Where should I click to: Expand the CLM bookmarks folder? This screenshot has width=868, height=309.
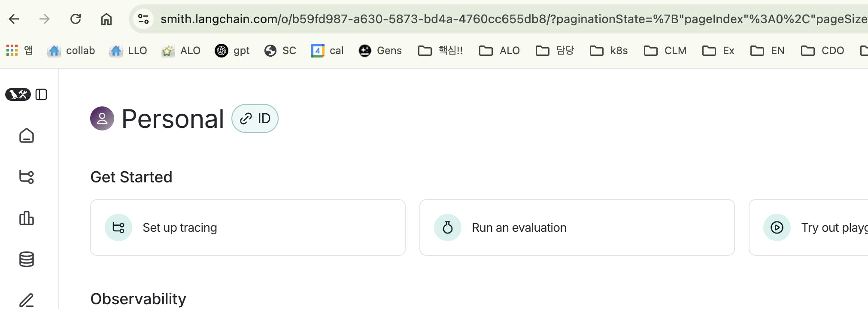point(665,51)
